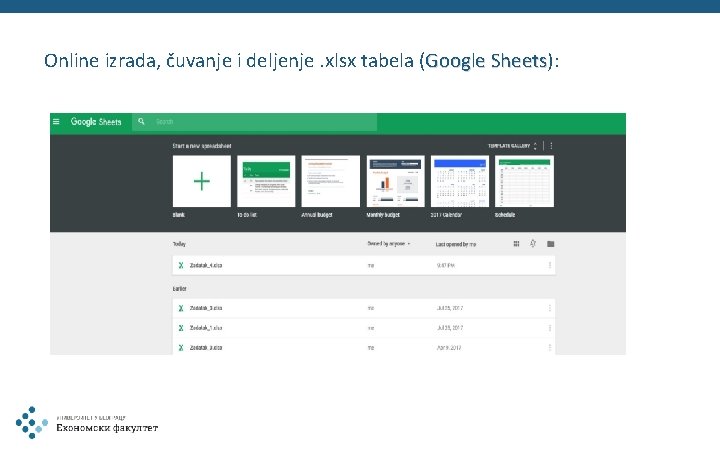This screenshot has width=720, height=450.
Task: Click the Економски факултет logo emblem
Action: coord(32,422)
